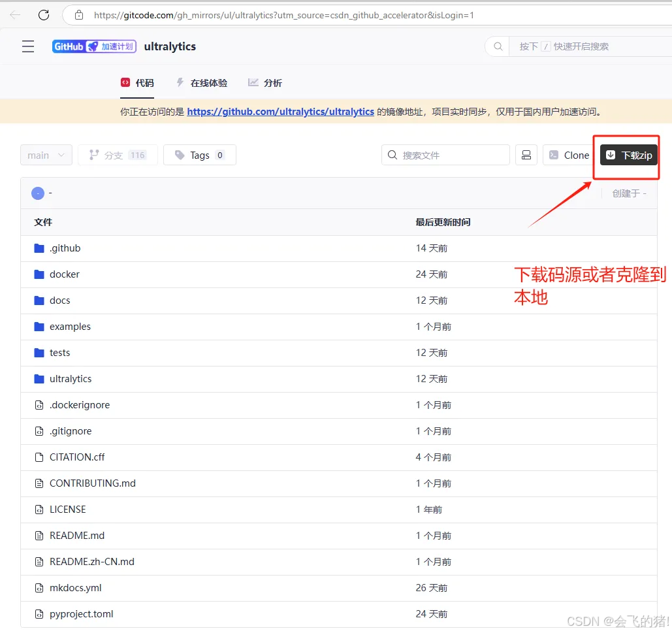
Task: Reload the page with the browser refresh icon
Action: (44, 15)
